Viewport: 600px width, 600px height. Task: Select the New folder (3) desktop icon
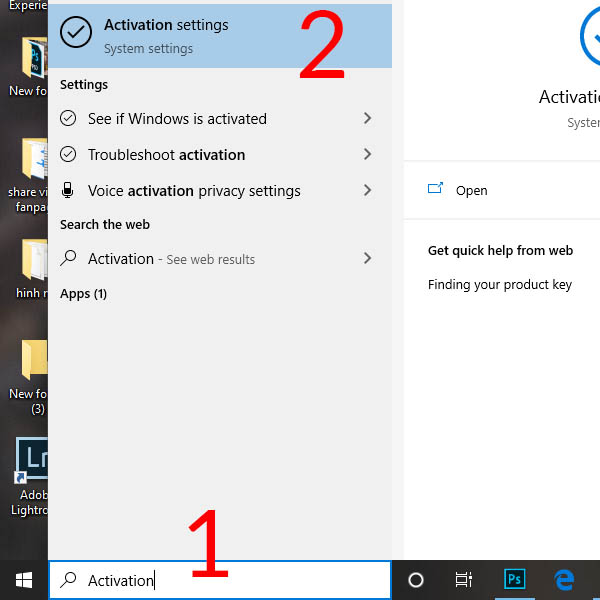coord(30,378)
